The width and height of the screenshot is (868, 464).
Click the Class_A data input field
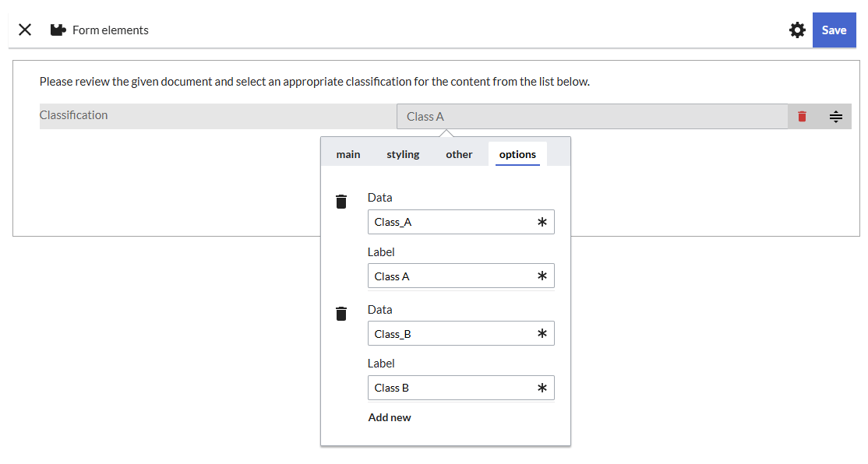pos(452,222)
